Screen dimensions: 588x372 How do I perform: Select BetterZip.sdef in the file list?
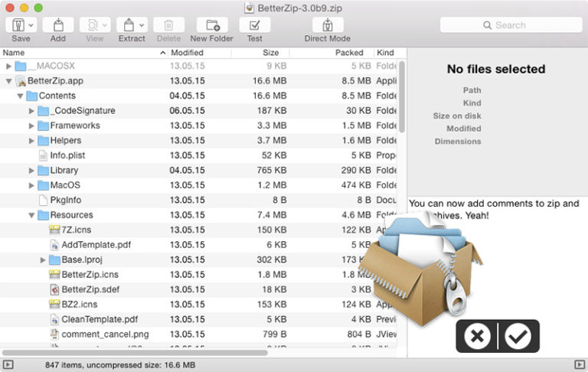click(89, 290)
